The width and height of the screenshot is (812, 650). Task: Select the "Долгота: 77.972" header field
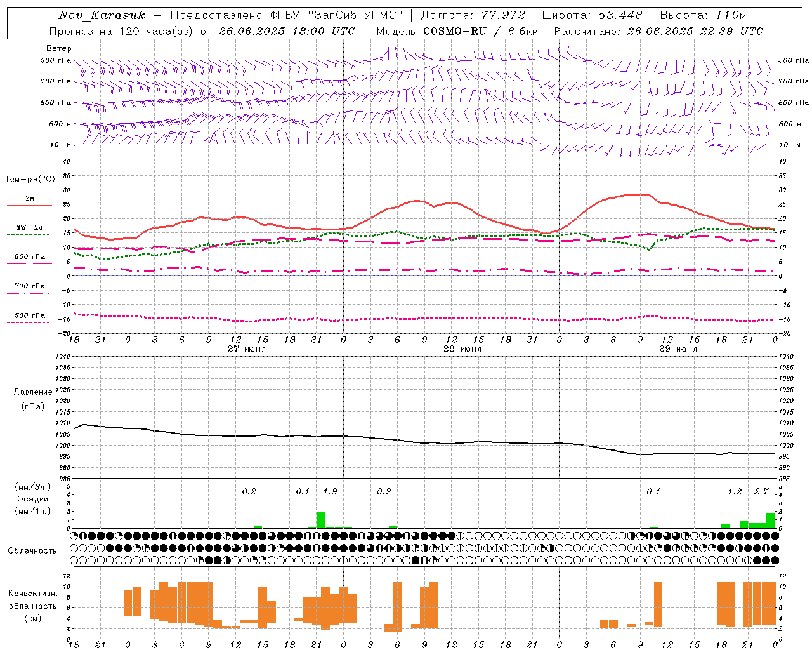[473, 15]
